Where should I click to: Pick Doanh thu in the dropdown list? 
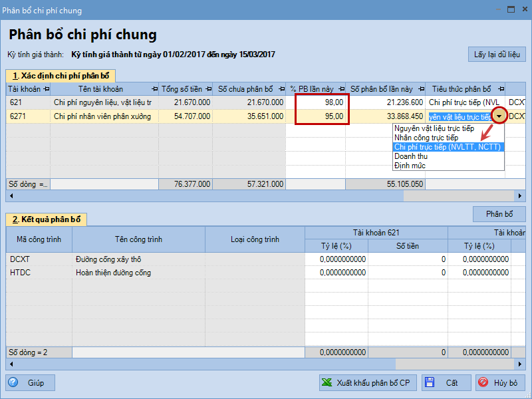pos(411,156)
